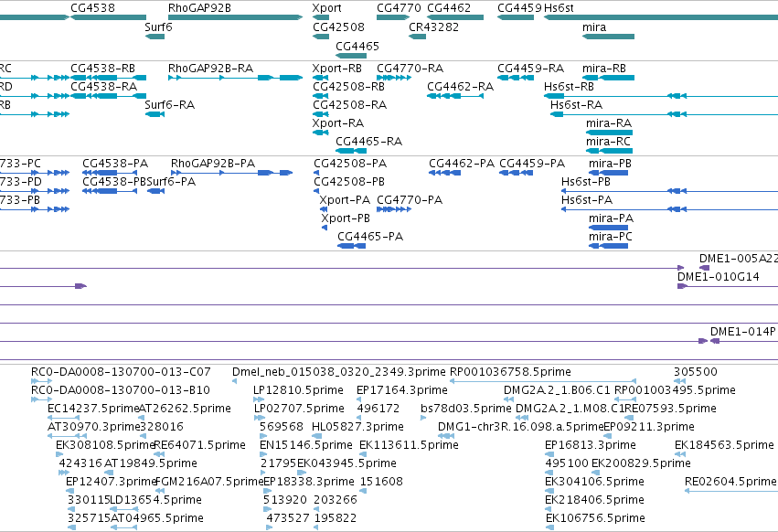
Task: Select transcript Hs6st-RB
Action: [570, 86]
